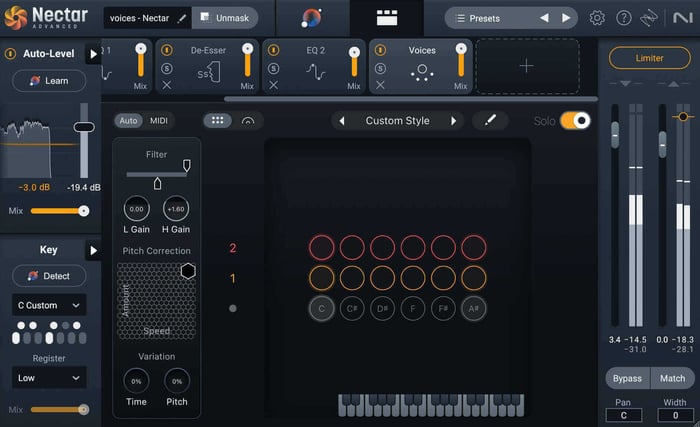Click the Unmask button
The image size is (700, 427).
coord(225,18)
